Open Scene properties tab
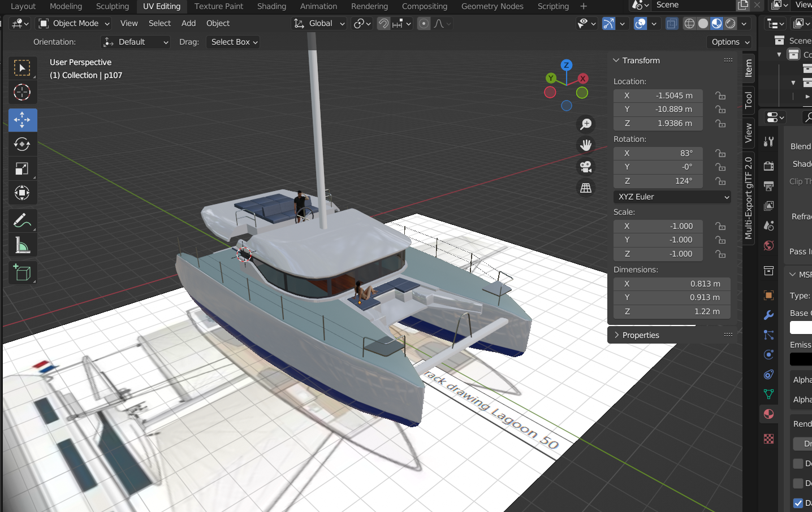The width and height of the screenshot is (812, 512). pos(768,225)
